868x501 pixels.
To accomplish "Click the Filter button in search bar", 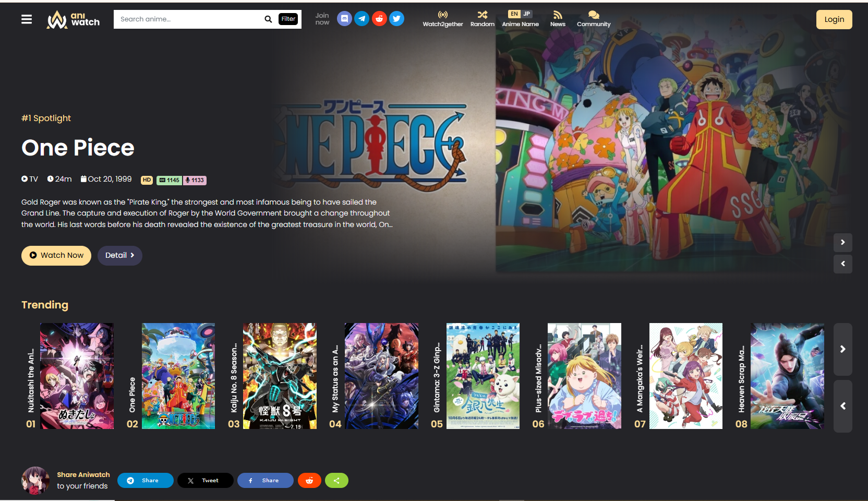I will point(288,19).
